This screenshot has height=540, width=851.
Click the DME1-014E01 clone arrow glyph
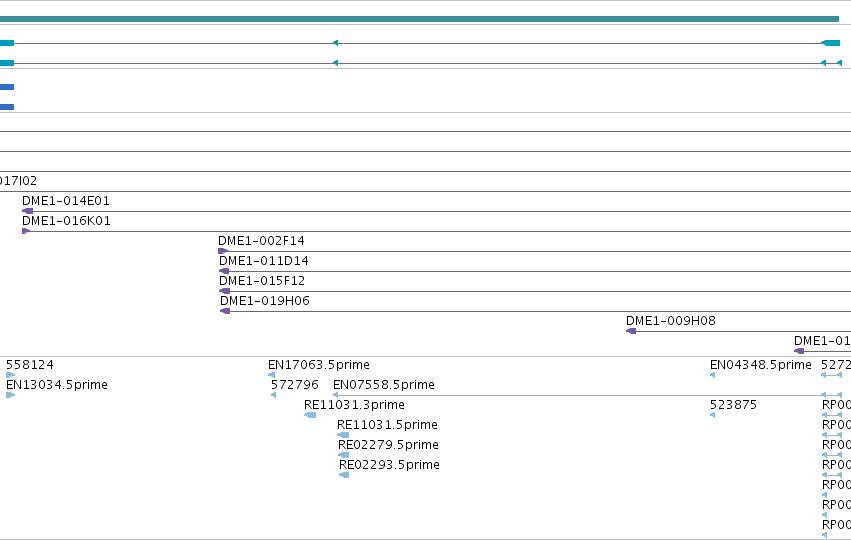[x=27, y=211]
